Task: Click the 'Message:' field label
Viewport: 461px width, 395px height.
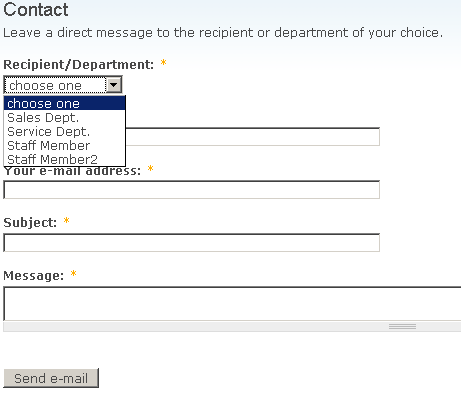Action: 34,275
